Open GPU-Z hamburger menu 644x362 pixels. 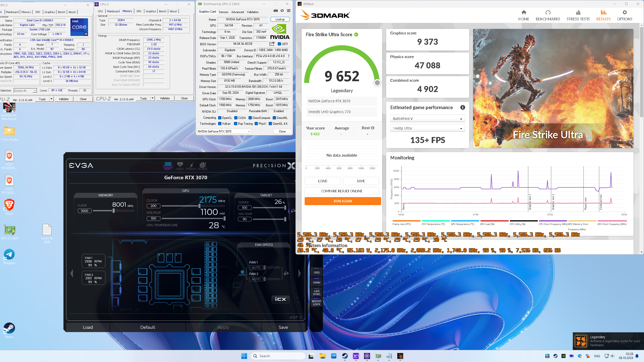(x=289, y=11)
